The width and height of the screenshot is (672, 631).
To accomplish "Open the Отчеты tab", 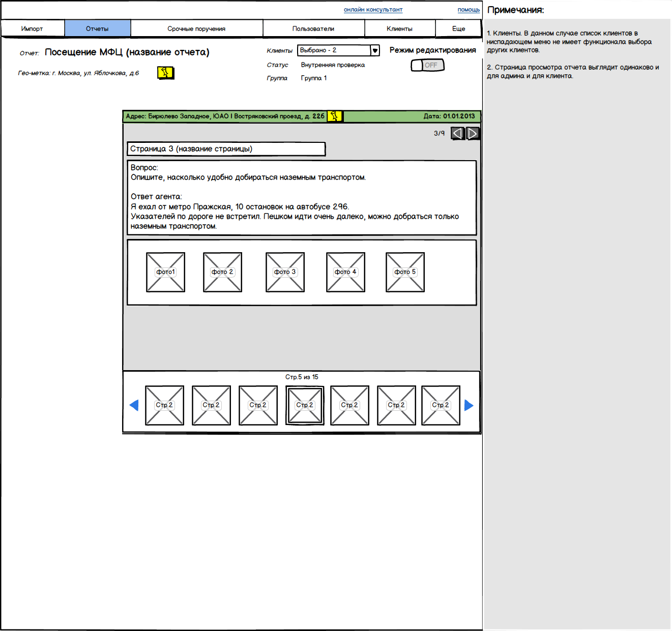I will click(97, 28).
